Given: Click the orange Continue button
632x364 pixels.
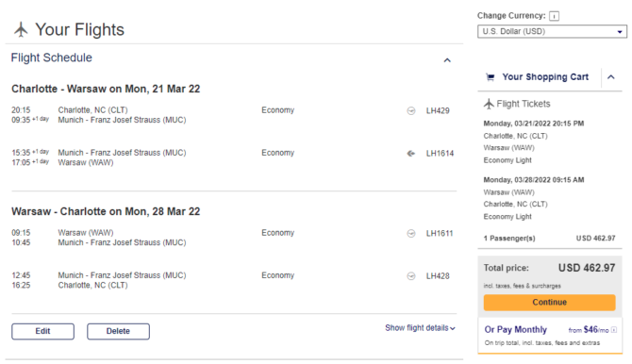Looking at the screenshot, I should pos(549,303).
